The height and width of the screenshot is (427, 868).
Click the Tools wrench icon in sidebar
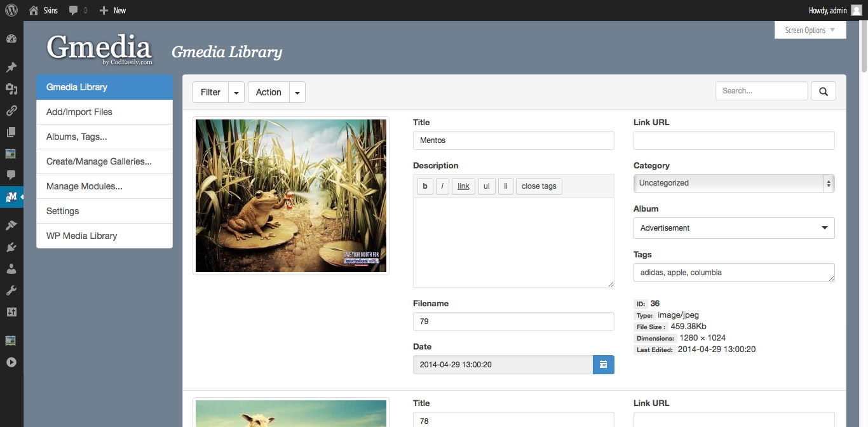click(x=11, y=290)
